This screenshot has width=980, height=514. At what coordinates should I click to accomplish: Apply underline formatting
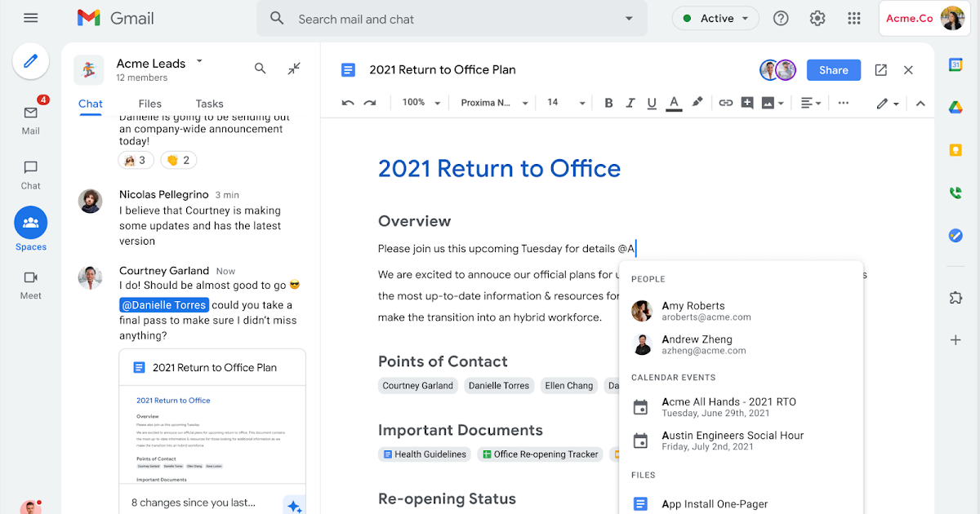pyautogui.click(x=652, y=103)
